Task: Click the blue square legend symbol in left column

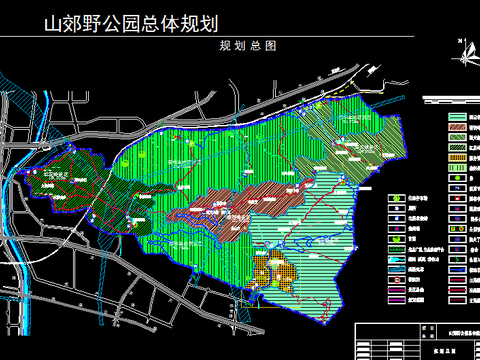Action: (x=397, y=219)
